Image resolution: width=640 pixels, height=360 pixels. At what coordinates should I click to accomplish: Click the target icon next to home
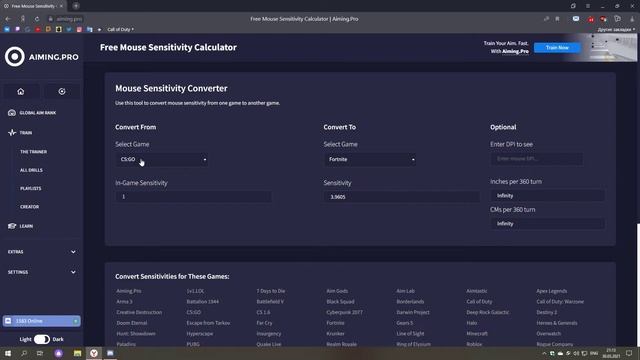[x=62, y=91]
